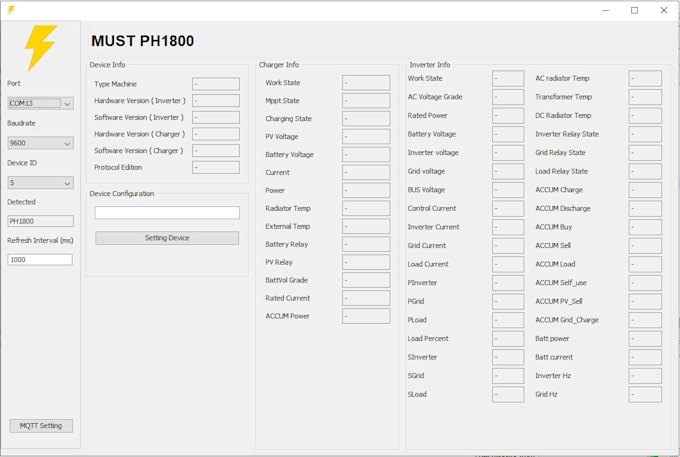This screenshot has width=680, height=457.
Task: Click the Type Machine value field
Action: tap(216, 84)
